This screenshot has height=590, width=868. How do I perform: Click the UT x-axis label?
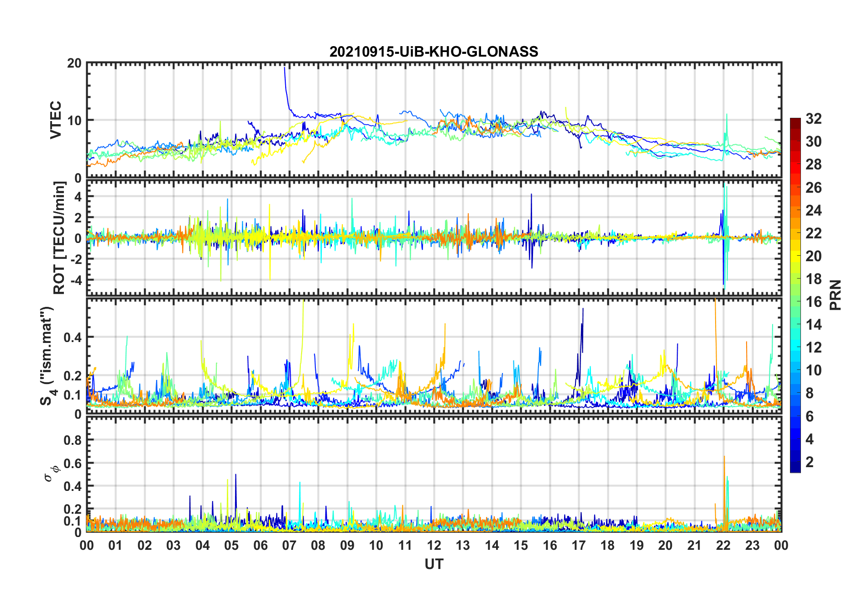(434, 564)
